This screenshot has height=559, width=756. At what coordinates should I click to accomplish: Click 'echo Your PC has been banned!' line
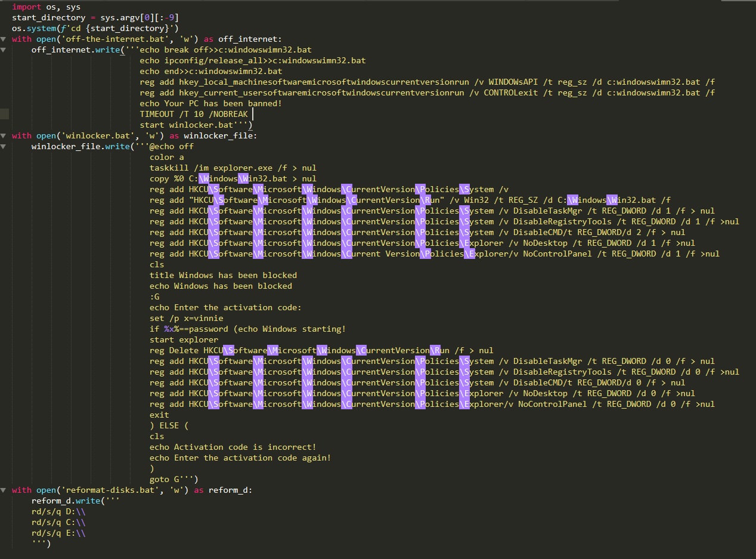211,103
